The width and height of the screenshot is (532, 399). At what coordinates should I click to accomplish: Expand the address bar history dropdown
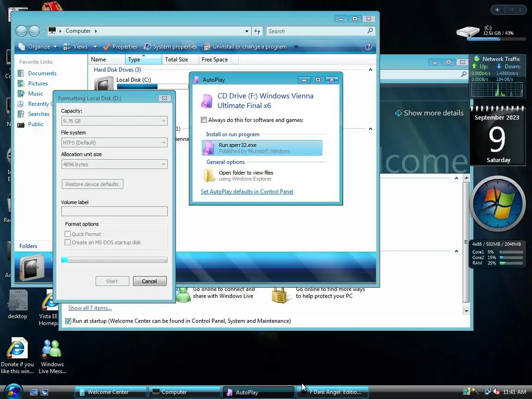247,31
